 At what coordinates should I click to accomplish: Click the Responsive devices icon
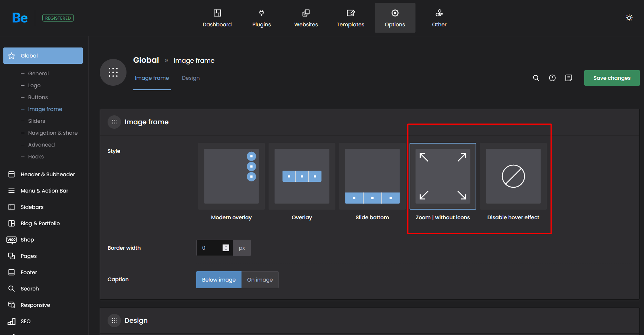pyautogui.click(x=11, y=305)
